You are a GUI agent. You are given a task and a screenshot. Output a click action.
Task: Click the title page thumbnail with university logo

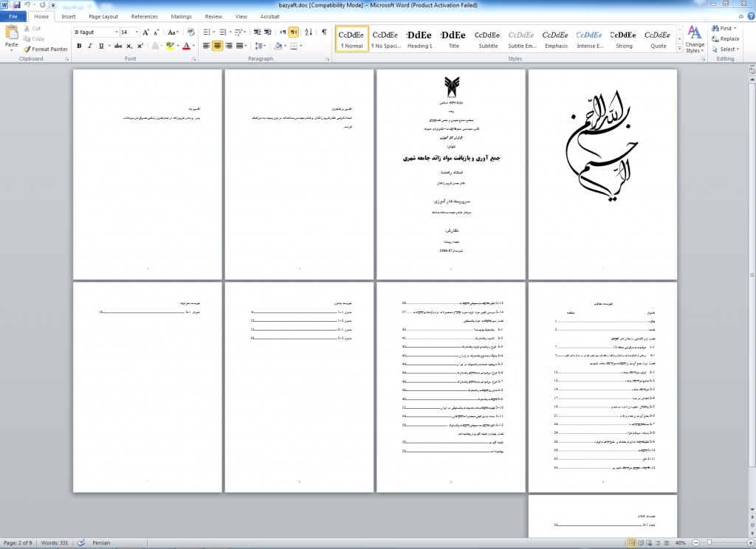point(450,174)
